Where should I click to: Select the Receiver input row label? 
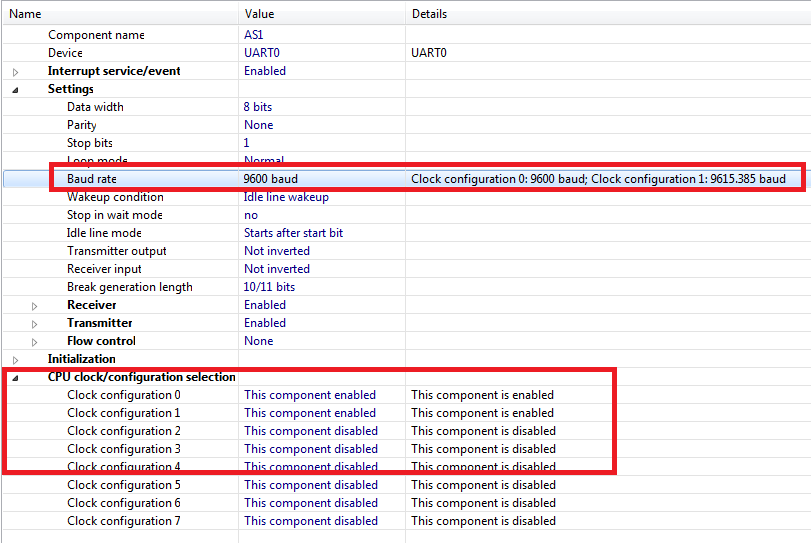[104, 269]
